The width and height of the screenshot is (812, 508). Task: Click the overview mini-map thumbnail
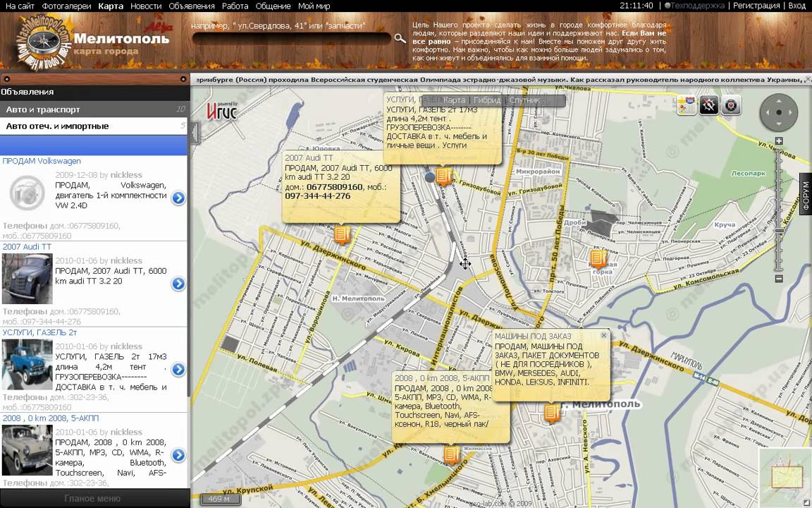coord(786,478)
